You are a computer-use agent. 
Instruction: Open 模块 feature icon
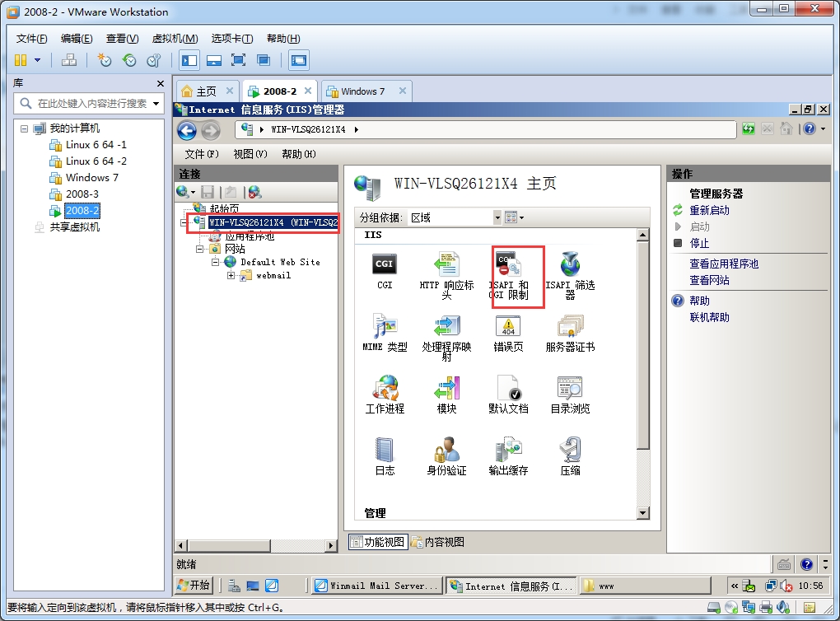(446, 395)
